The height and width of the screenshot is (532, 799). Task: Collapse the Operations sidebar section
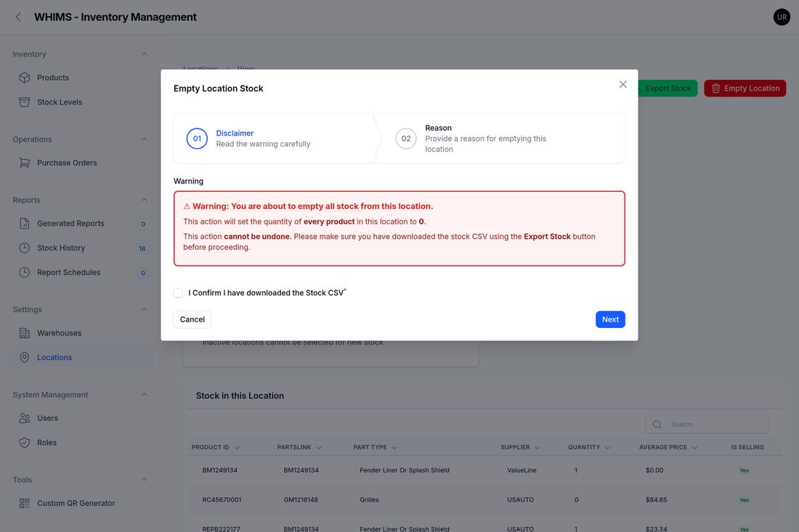click(x=145, y=139)
